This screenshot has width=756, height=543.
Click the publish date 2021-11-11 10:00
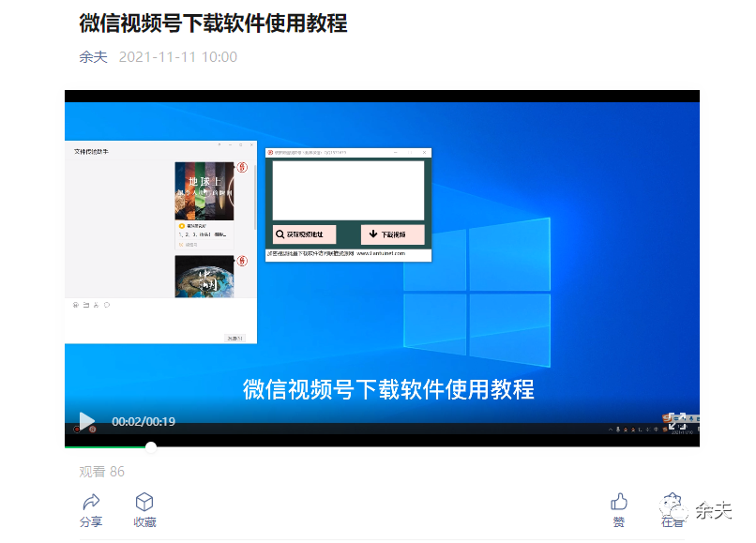pyautogui.click(x=178, y=57)
